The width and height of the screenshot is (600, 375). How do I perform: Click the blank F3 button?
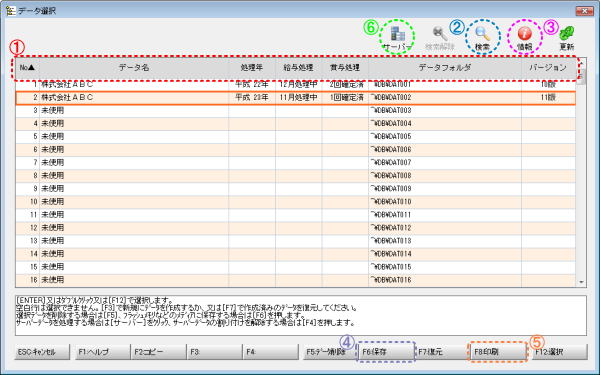click(214, 352)
